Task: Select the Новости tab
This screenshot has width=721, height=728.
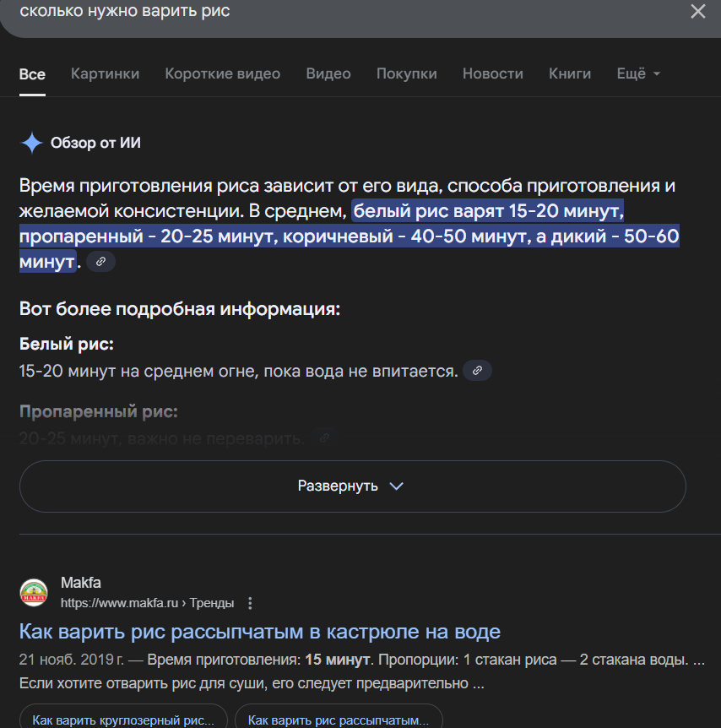Action: [492, 73]
